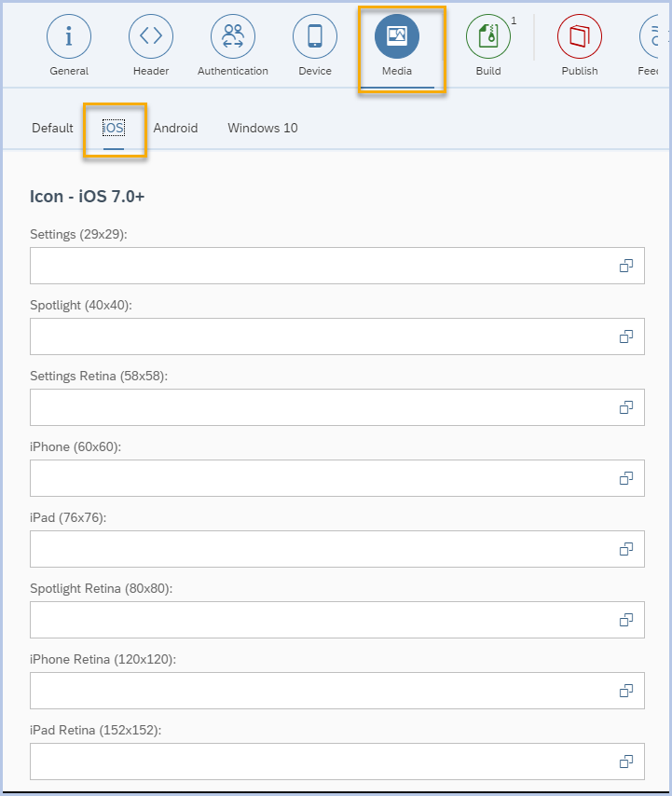Image resolution: width=672 pixels, height=796 pixels.
Task: Select the Header code icon
Action: [151, 37]
